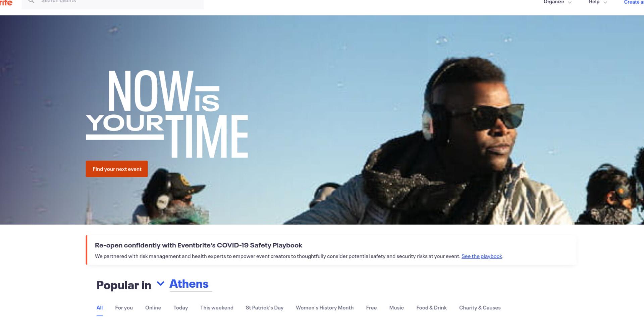Select the Charity & Causes tab
The width and height of the screenshot is (644, 335).
pos(480,308)
